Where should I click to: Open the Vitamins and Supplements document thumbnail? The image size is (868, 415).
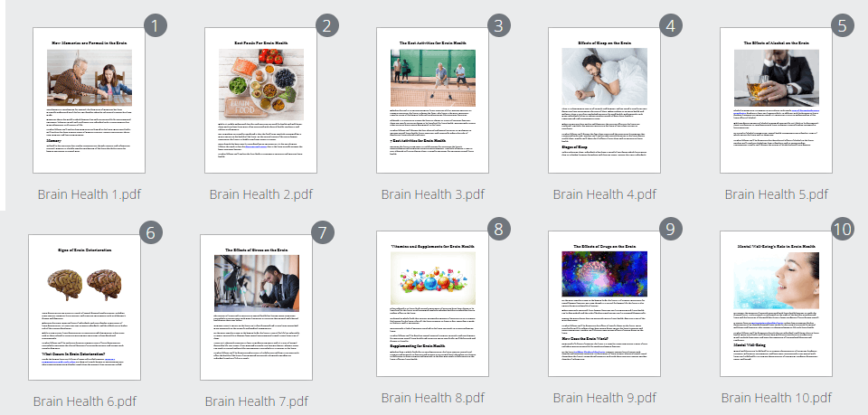(x=433, y=304)
